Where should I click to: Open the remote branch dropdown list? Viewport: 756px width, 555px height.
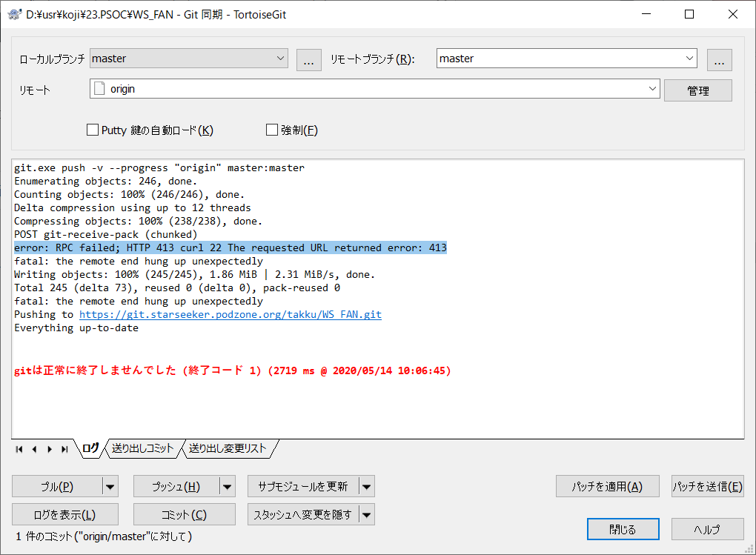(689, 58)
